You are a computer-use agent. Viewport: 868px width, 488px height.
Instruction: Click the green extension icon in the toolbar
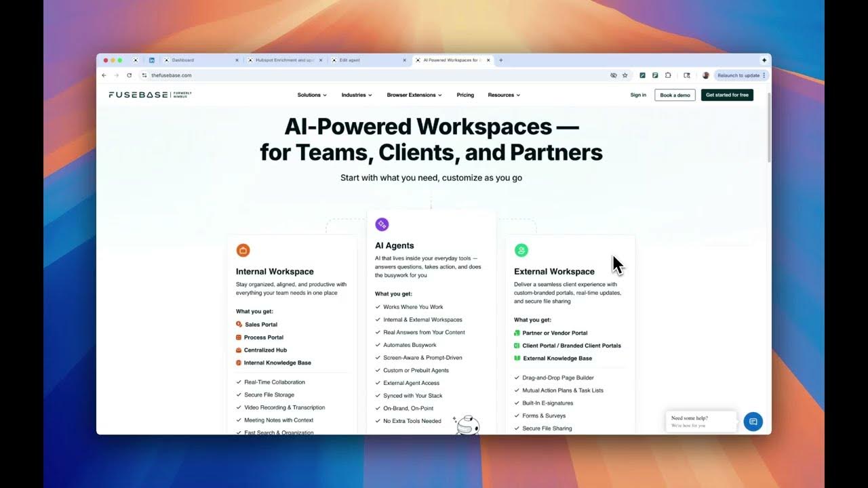[x=642, y=75]
